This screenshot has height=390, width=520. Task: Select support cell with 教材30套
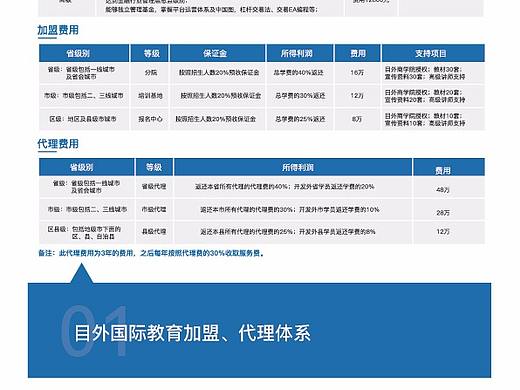pyautogui.click(x=433, y=73)
